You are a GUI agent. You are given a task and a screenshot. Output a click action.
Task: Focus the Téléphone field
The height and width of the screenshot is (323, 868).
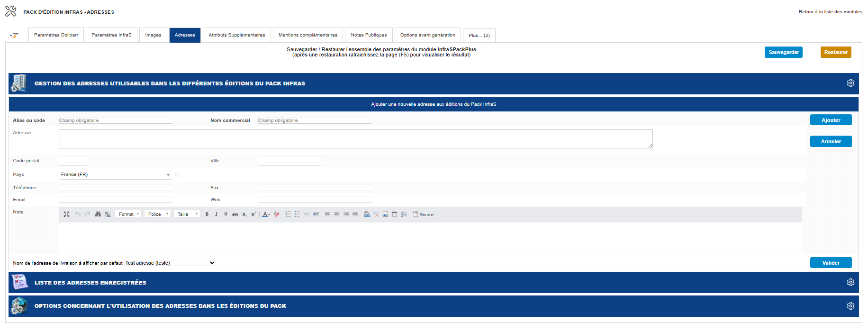pos(115,187)
